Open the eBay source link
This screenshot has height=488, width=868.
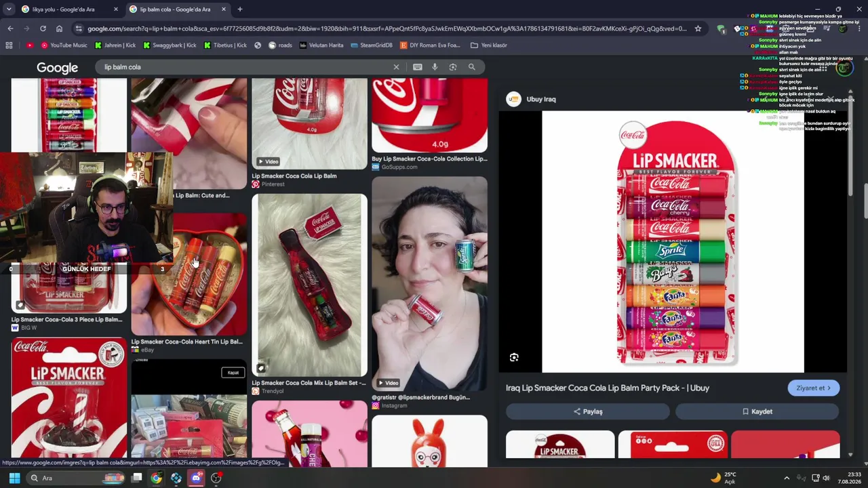[x=142, y=350]
